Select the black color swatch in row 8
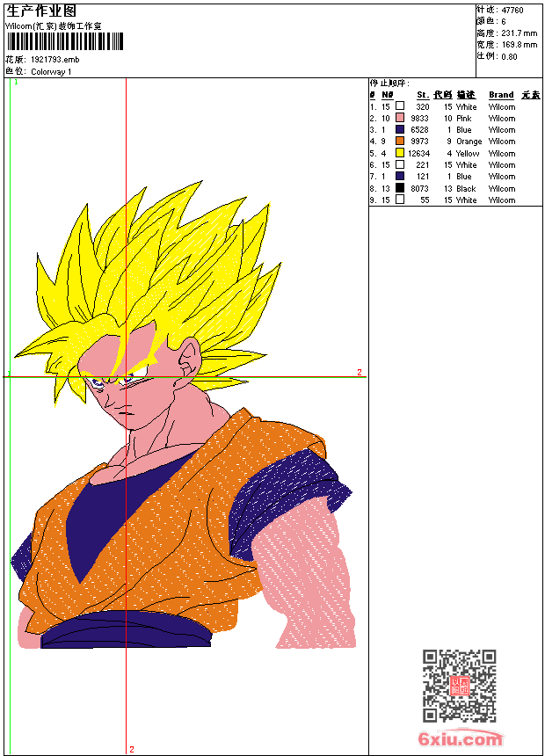The image size is (545, 756). pyautogui.click(x=400, y=188)
